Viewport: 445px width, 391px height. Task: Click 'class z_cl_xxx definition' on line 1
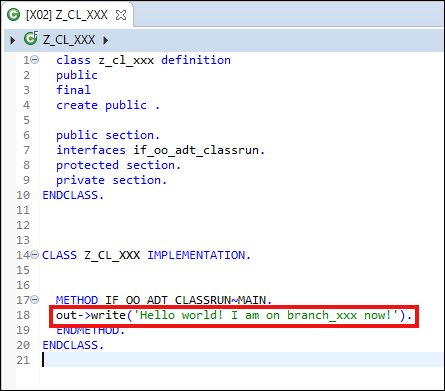click(x=143, y=60)
